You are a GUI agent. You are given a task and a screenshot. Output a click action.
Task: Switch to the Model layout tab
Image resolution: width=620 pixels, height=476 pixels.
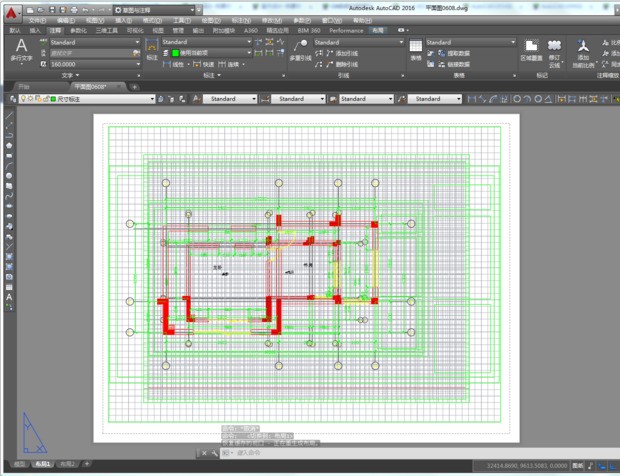coord(19,465)
